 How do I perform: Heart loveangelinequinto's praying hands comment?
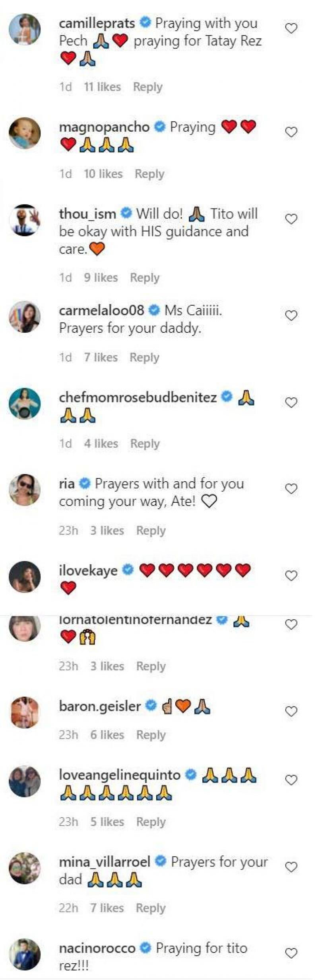[291, 780]
